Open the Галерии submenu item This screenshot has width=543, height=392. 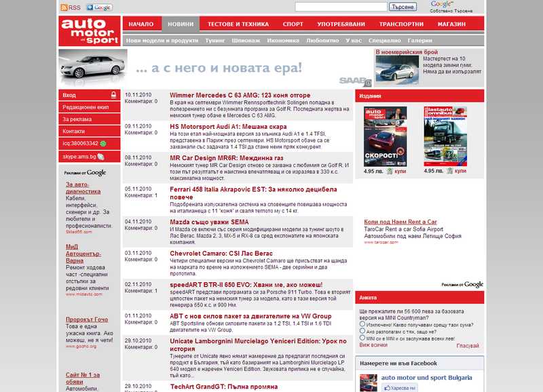point(419,41)
